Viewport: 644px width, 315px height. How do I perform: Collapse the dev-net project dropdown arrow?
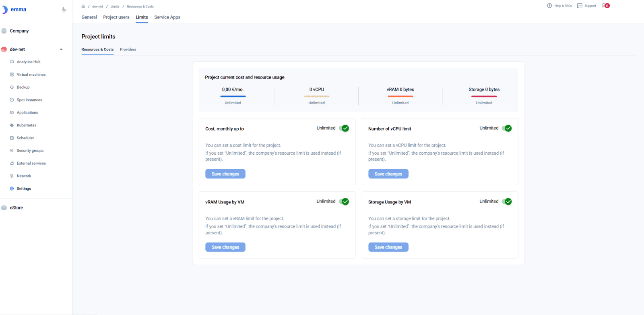(61, 50)
